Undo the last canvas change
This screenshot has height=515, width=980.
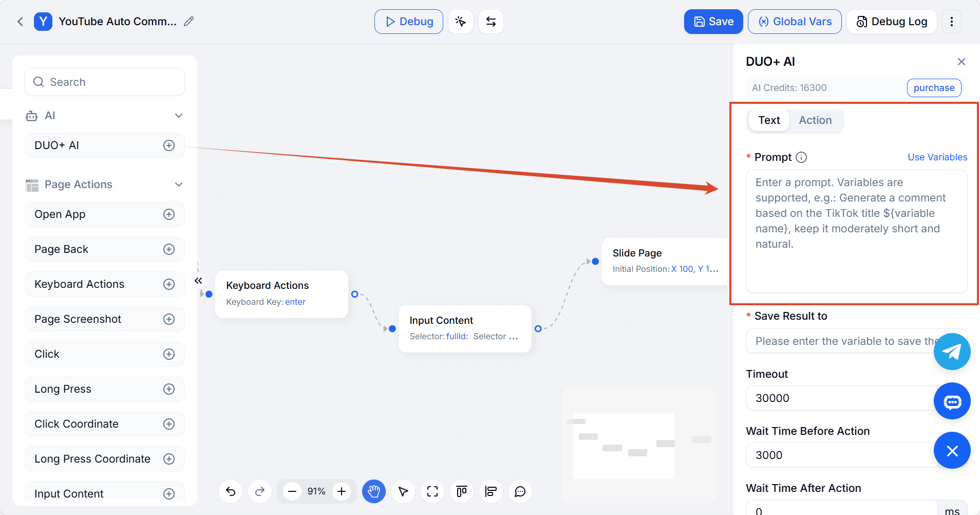point(231,492)
